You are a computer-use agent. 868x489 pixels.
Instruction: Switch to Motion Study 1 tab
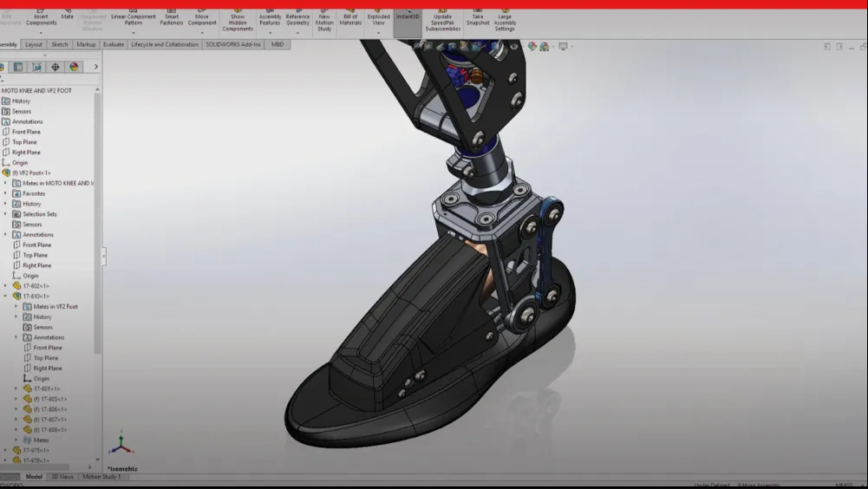tap(101, 477)
